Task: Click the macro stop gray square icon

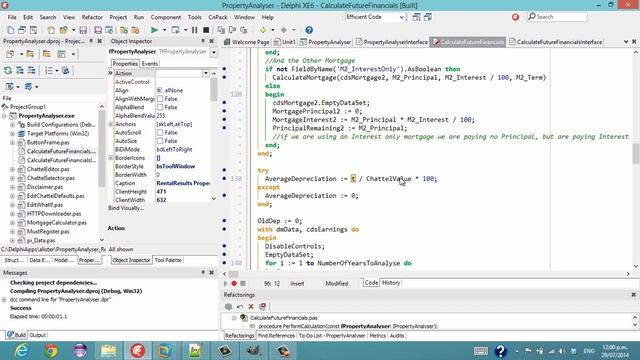Action: click(x=243, y=283)
